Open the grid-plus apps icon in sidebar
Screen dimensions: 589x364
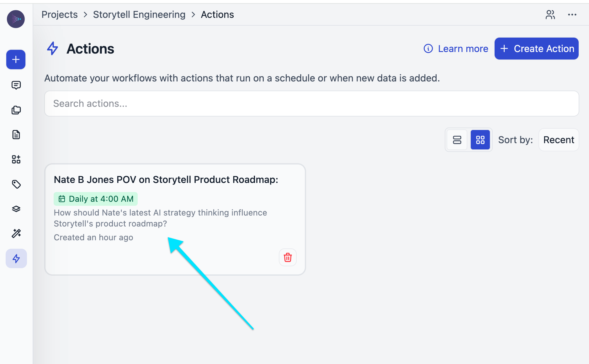point(16,159)
